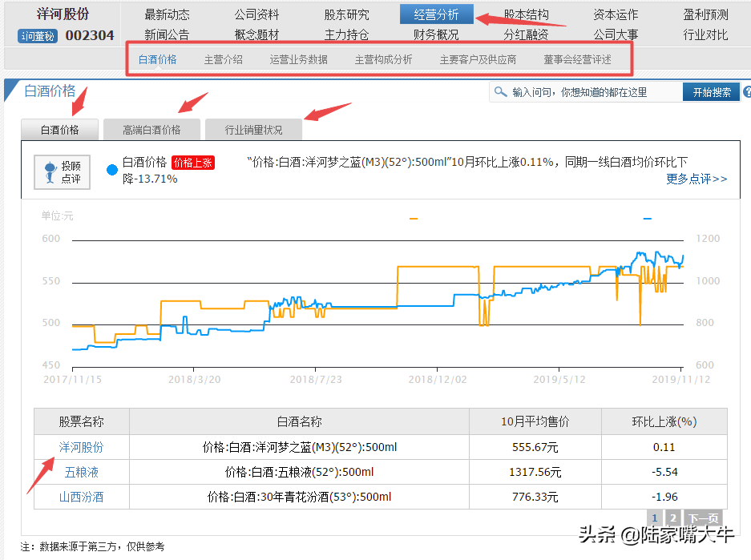Go to 财务概况 section
Screen dimensions: 751x560
pyautogui.click(x=436, y=34)
